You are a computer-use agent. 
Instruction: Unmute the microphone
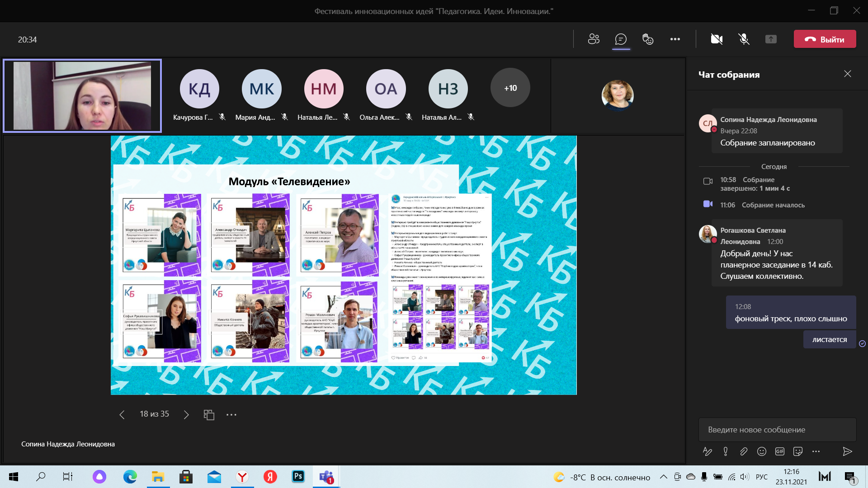click(744, 39)
